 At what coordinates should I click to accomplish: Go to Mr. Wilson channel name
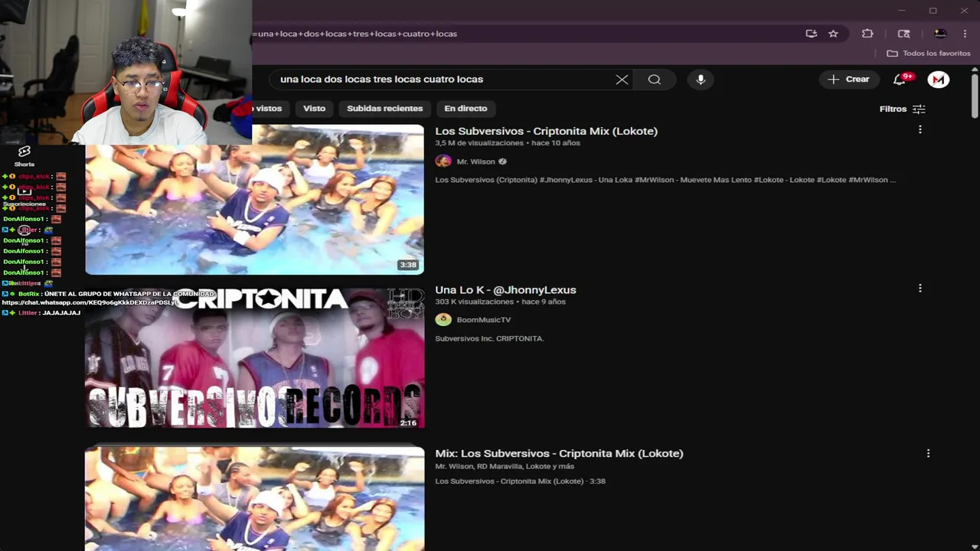coord(475,161)
